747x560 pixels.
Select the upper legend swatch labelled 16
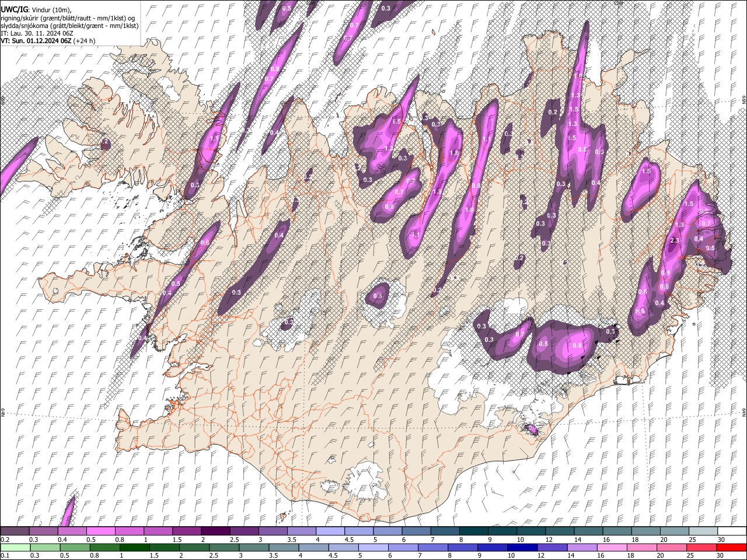click(616, 531)
